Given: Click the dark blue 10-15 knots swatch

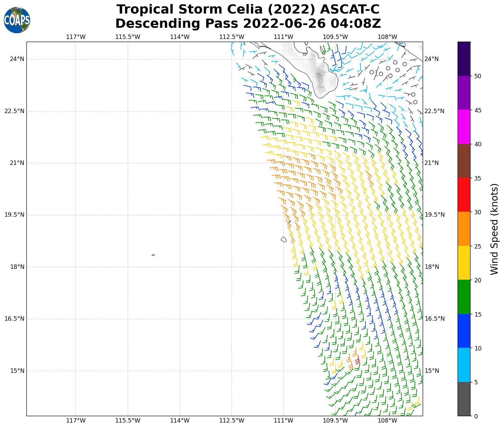Looking at the screenshot, I should (464, 331).
